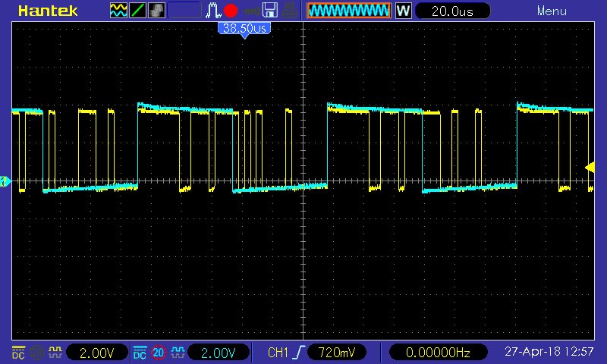Click the dual waveform YT display icon
The image size is (607, 364).
point(118,11)
